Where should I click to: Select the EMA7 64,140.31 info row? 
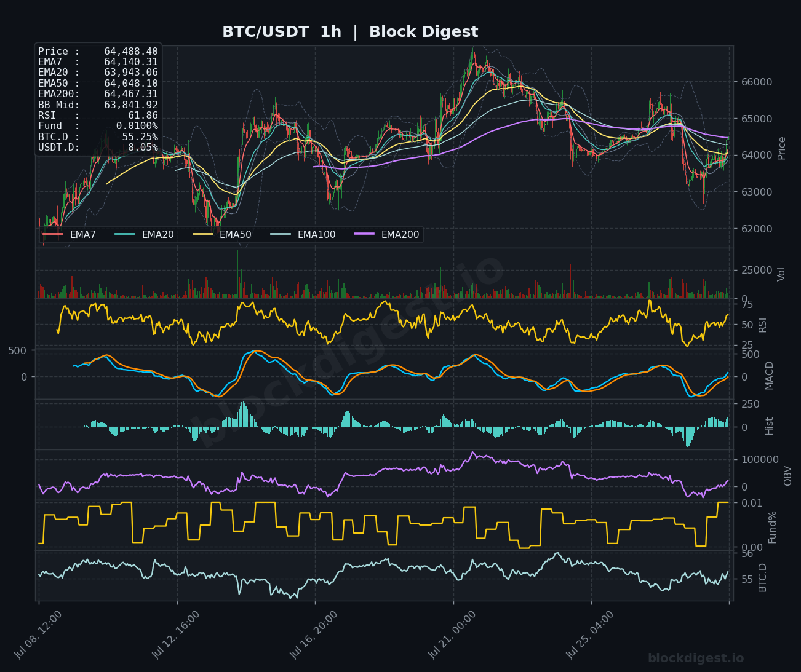tap(98, 62)
